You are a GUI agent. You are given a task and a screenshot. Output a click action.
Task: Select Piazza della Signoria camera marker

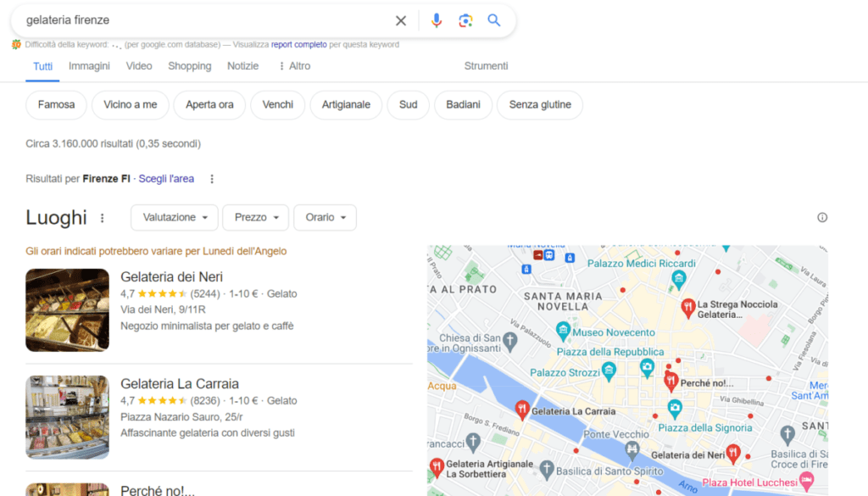[x=674, y=410]
